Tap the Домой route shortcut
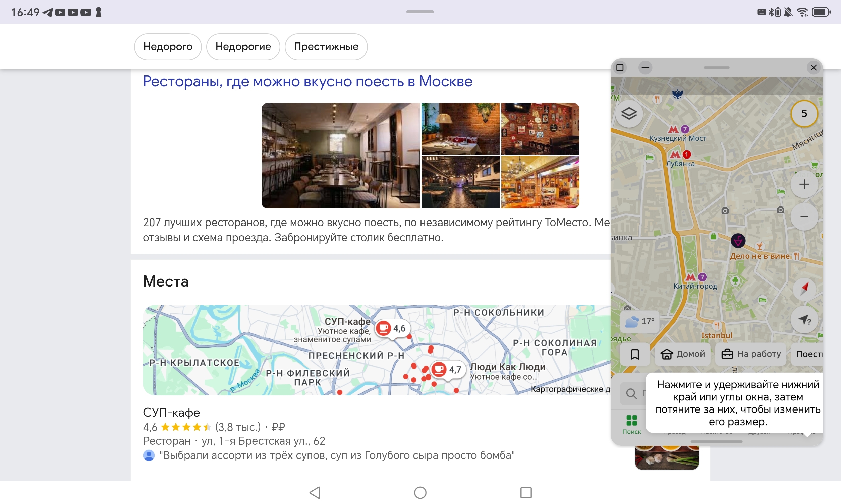The width and height of the screenshot is (841, 504). [x=683, y=354]
